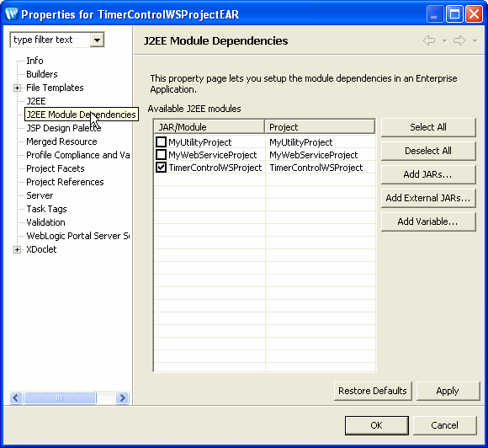Check the MyUtilityProject checkbox
Image resolution: width=488 pixels, height=448 pixels.
161,142
